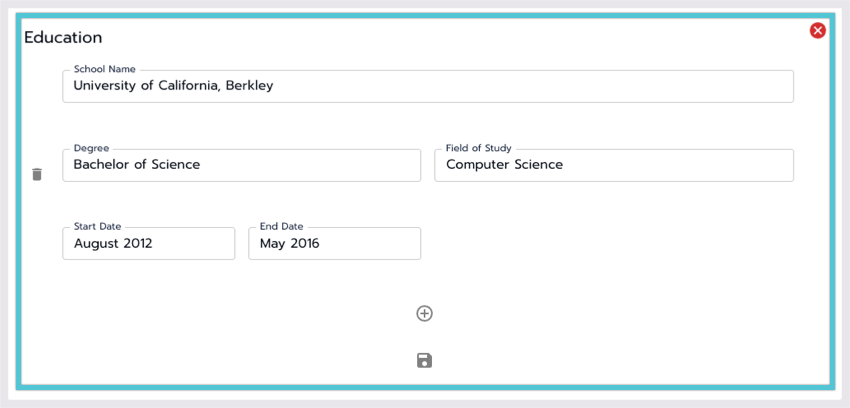Click the 'End Date' label text

(x=281, y=226)
